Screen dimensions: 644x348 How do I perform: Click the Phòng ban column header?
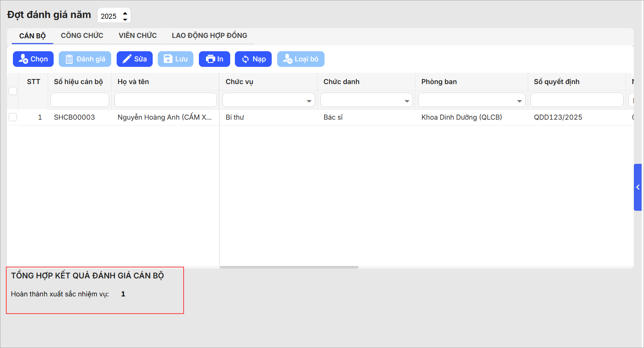439,82
